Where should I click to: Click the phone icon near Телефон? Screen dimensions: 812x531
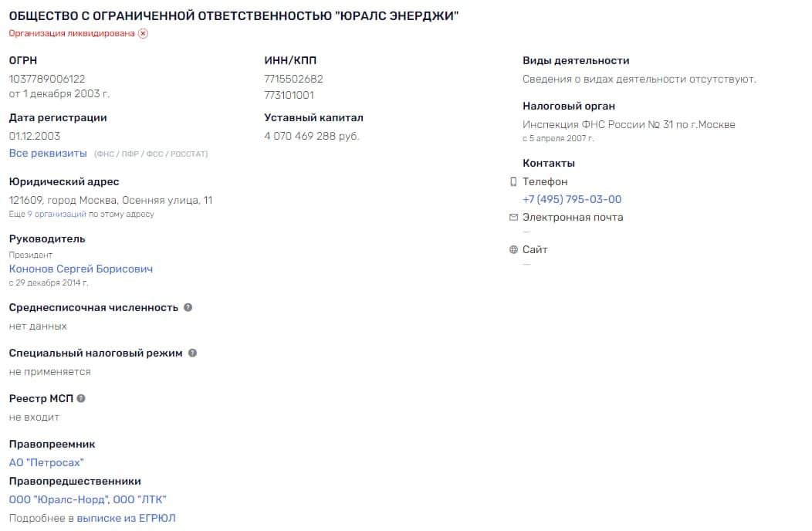tap(513, 182)
